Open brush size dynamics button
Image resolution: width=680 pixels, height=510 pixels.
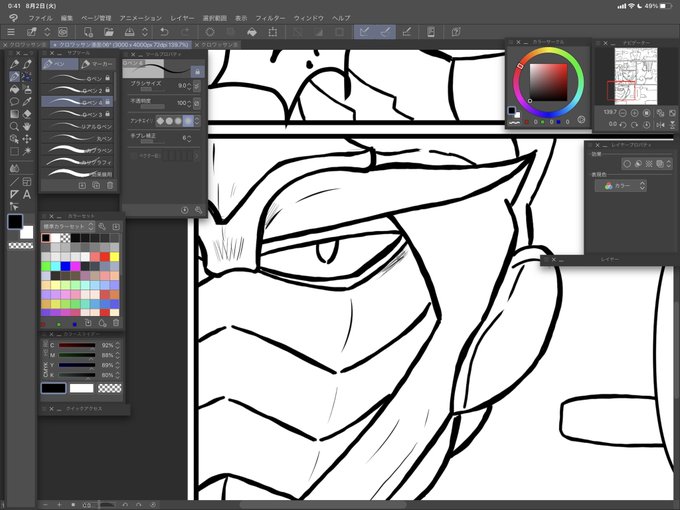197,86
